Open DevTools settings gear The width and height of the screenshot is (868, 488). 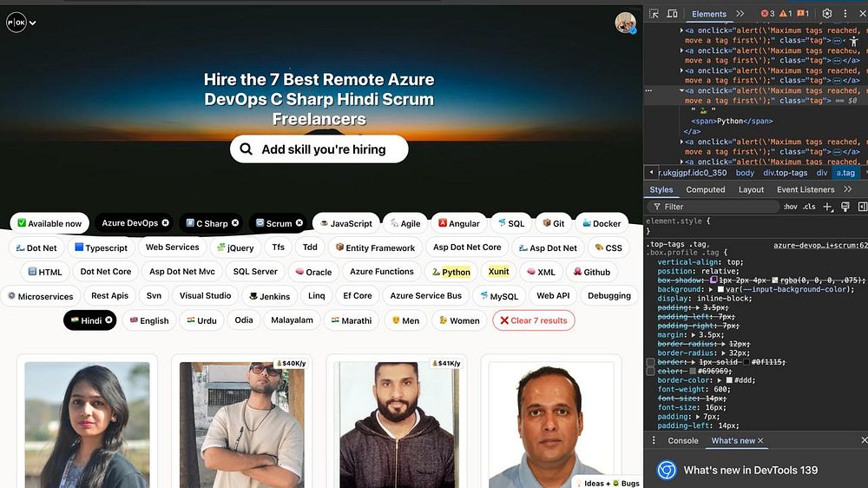tap(827, 13)
